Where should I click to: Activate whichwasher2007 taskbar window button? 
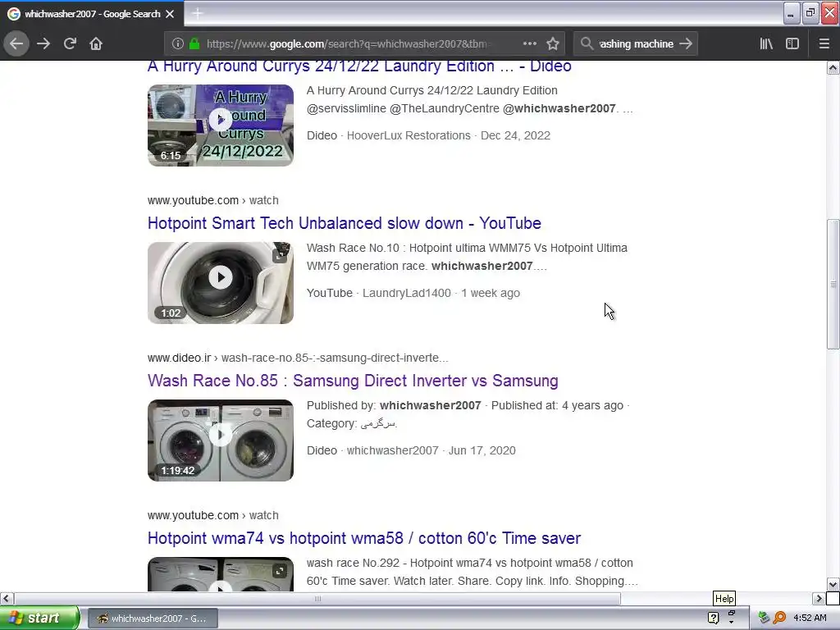(153, 619)
